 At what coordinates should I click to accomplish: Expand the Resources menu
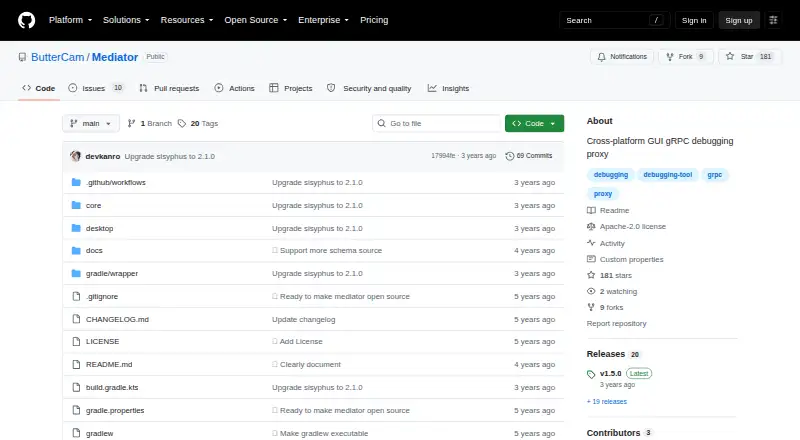tap(187, 20)
